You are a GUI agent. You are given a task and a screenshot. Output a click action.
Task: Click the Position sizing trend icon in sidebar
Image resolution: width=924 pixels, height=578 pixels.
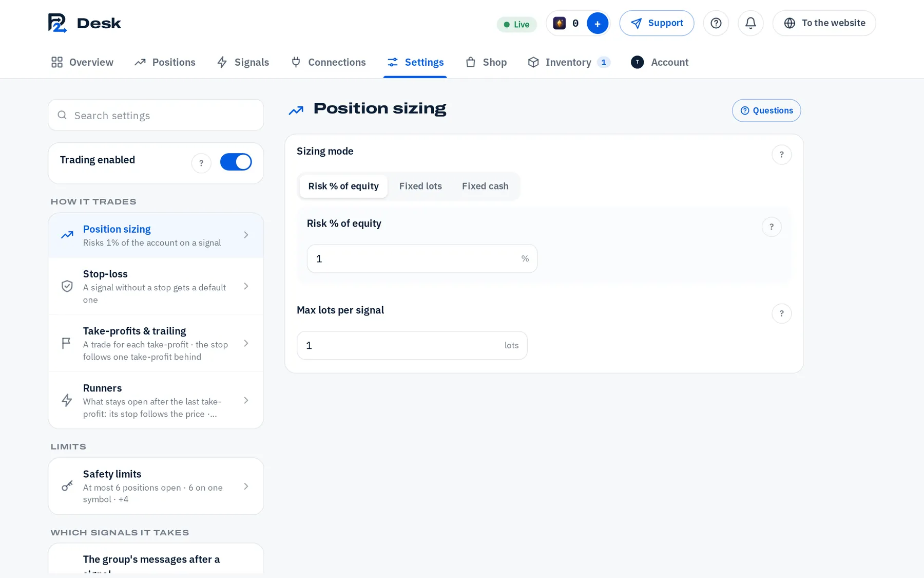pos(67,235)
